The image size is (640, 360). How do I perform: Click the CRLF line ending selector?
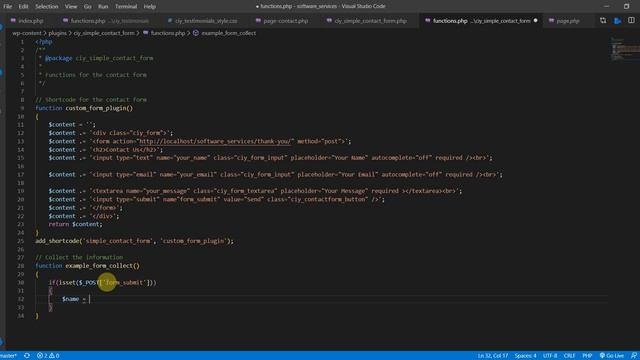point(569,356)
